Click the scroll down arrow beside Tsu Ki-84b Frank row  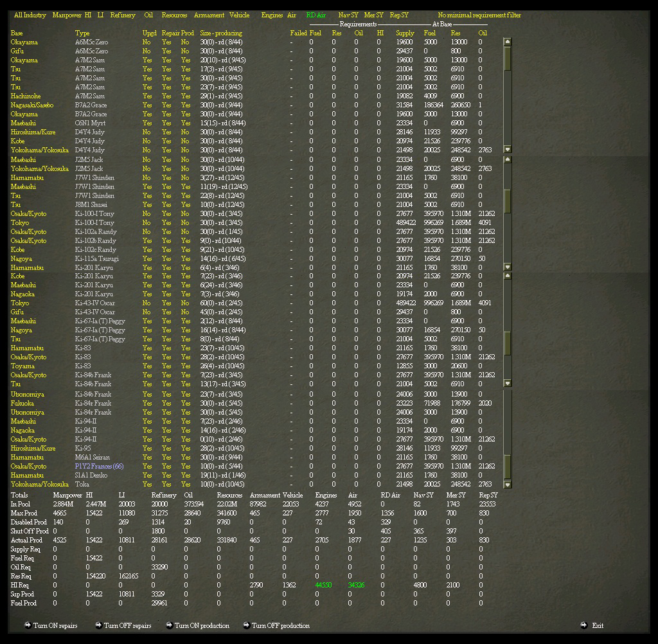coord(508,383)
